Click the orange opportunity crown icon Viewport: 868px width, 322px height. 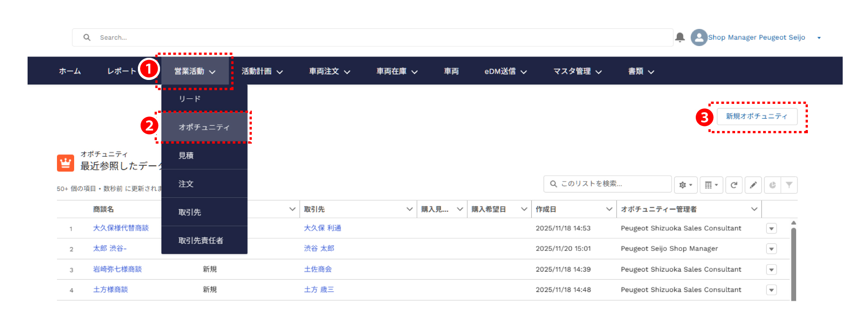point(66,163)
